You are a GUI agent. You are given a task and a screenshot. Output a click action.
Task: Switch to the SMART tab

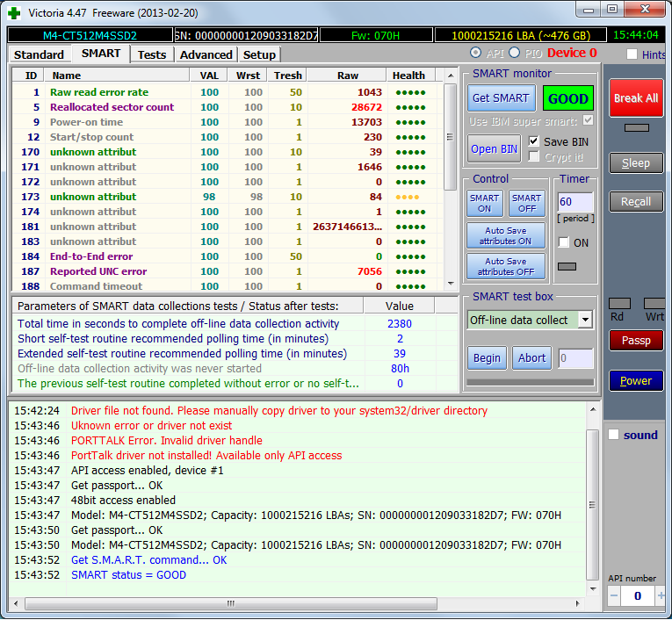tap(101, 54)
